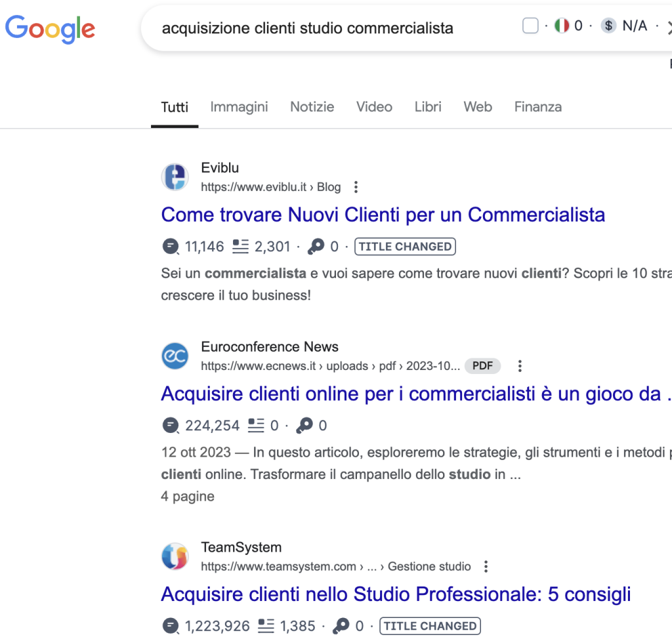
Task: Click the TITLE CHANGED badge under the Eviblu result
Action: click(405, 247)
